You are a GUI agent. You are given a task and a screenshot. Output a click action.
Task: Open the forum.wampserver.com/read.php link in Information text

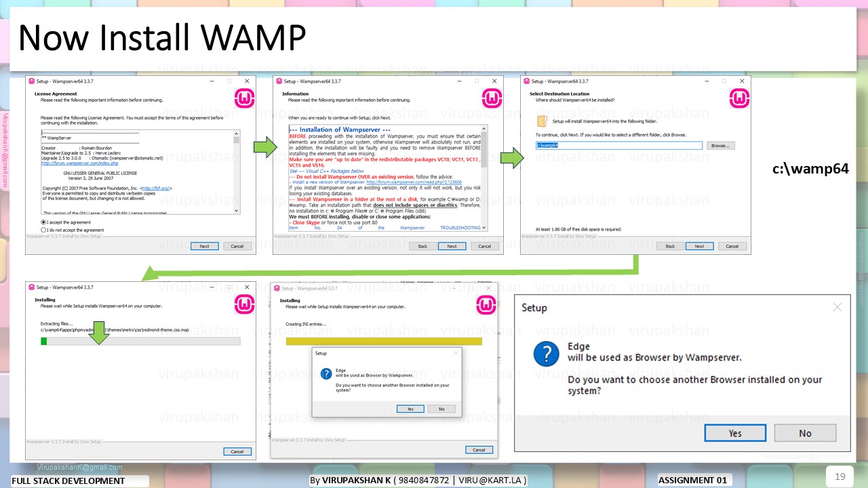[x=414, y=182]
